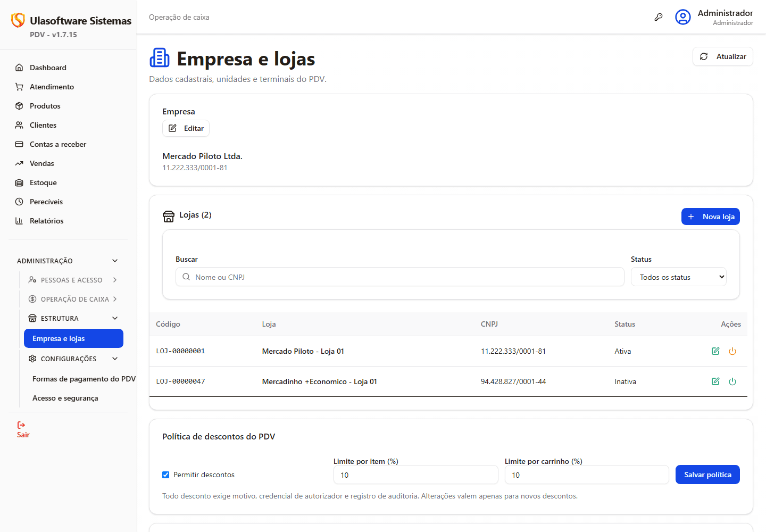
Task: Click the Editar button for Empresa
Action: 186,128
